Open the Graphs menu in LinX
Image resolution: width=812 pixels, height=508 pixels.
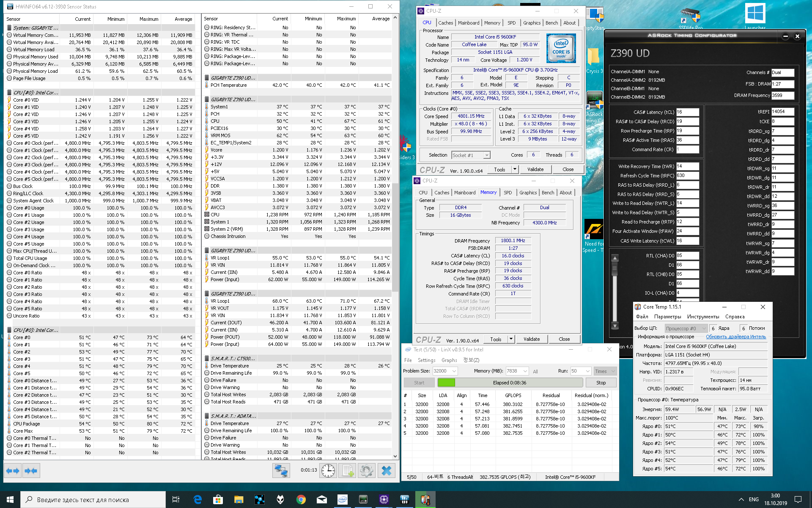(449, 360)
